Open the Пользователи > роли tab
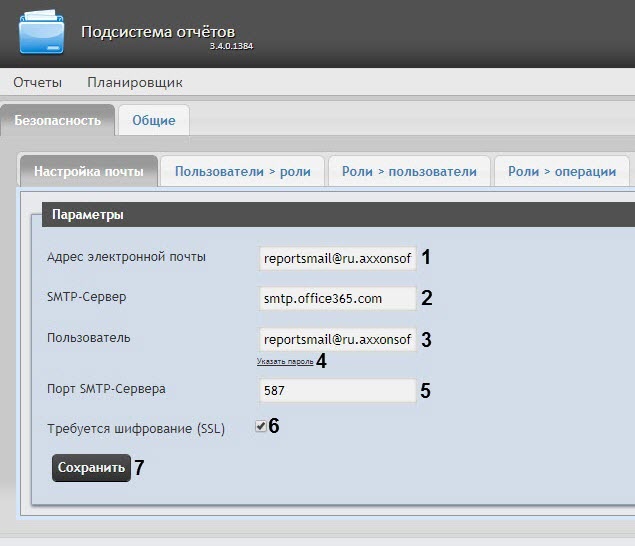The height and width of the screenshot is (546, 635). click(242, 171)
